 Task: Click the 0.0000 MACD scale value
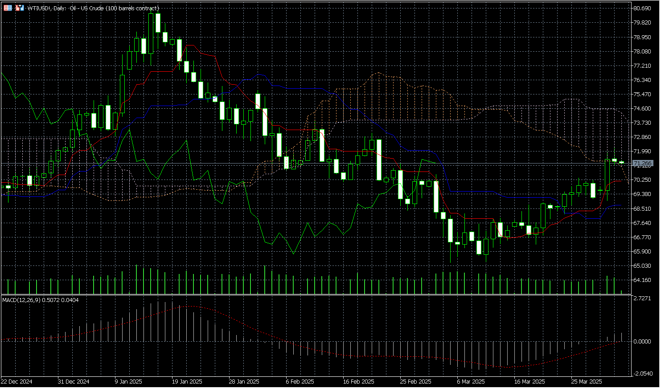click(643, 341)
